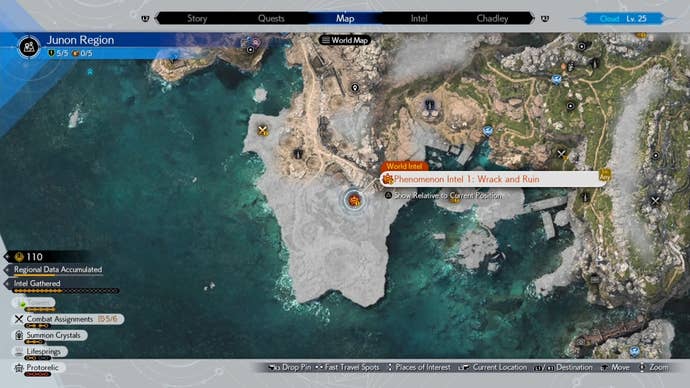Viewport: 690px width, 388px height.
Task: Collapse the Intel Gathered row arrow
Action: pyautogui.click(x=7, y=284)
